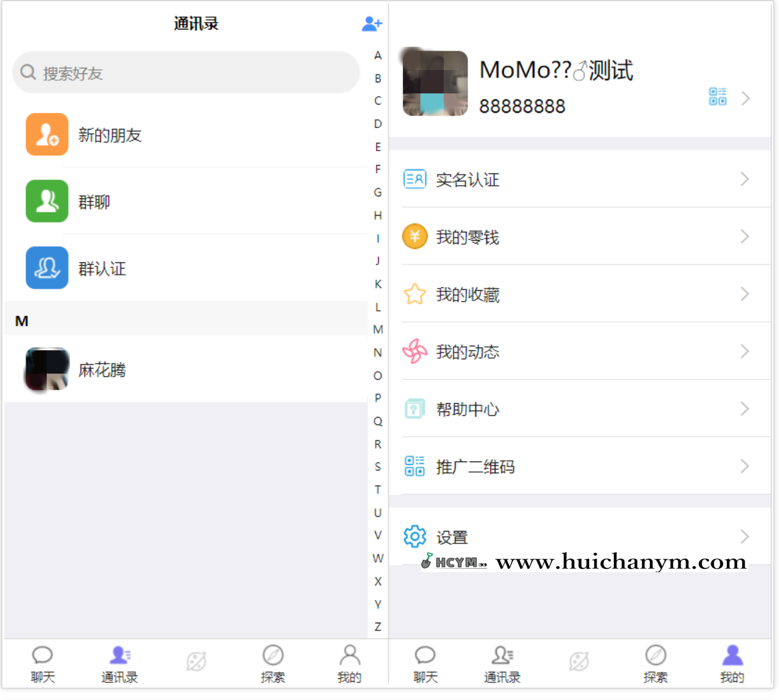This screenshot has width=779, height=700.
Task: Open 我的零钱 wallet icon
Action: 414,236
